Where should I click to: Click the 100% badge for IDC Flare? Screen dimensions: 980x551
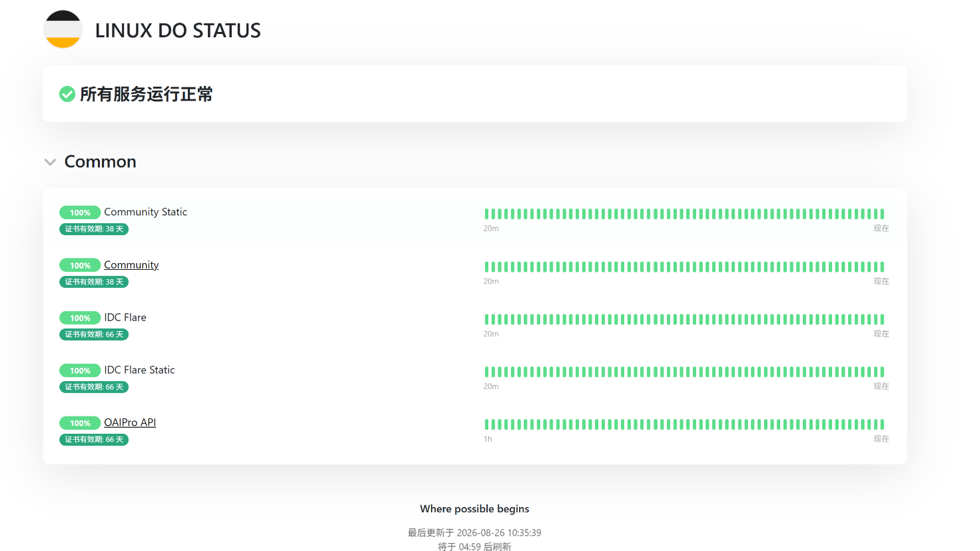pyautogui.click(x=80, y=318)
